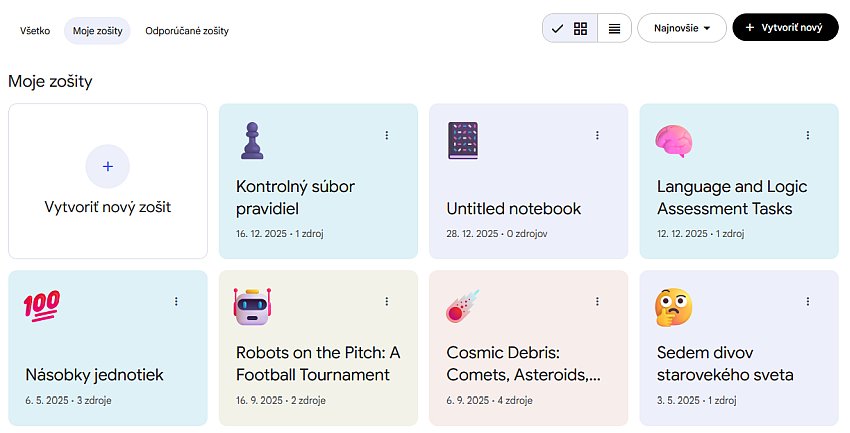The image size is (850, 433).
Task: Open the Untitled notebook title
Action: tap(513, 209)
